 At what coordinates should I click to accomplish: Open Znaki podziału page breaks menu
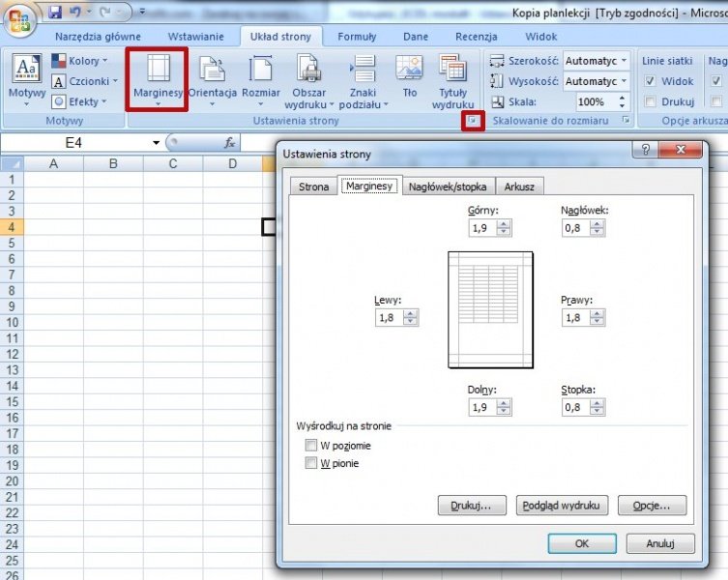363,77
